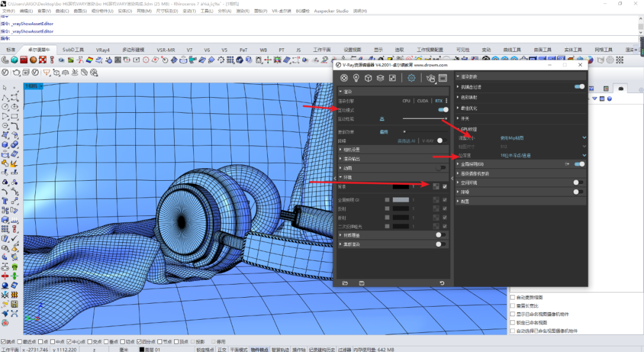Click the black 背景 color swatch
Viewport: 644px width, 352px height.
[401, 187]
